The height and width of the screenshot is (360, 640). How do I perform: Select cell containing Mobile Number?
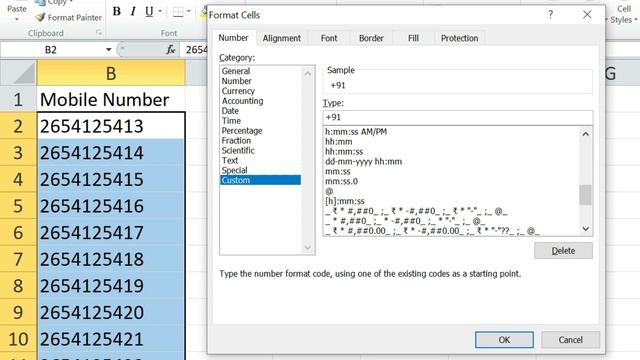pos(111,100)
